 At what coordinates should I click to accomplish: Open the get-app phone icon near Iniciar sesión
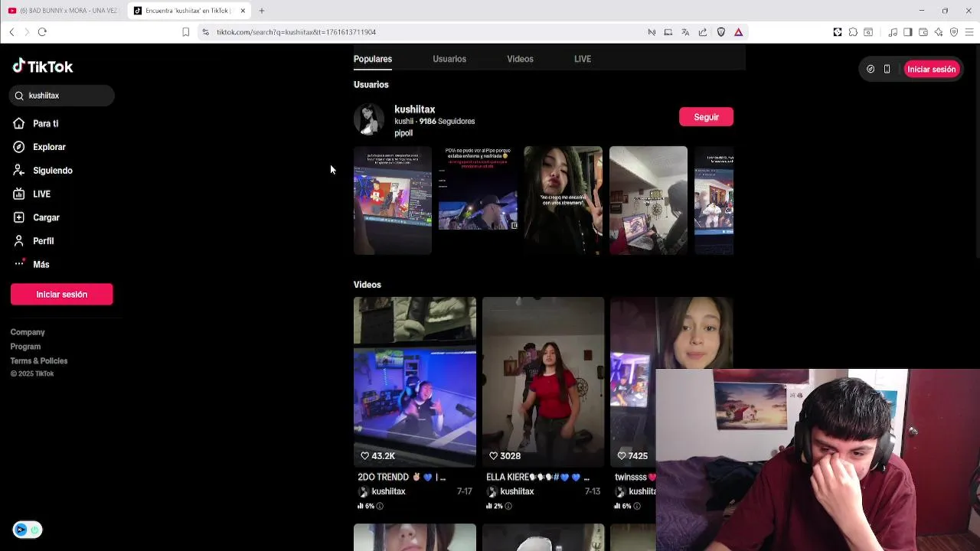(887, 69)
